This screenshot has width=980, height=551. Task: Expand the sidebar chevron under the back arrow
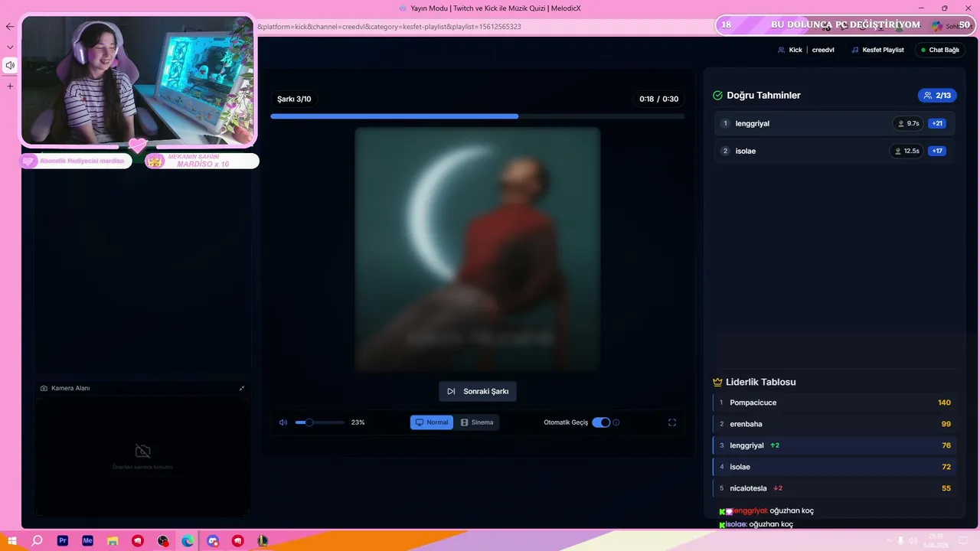coord(10,47)
